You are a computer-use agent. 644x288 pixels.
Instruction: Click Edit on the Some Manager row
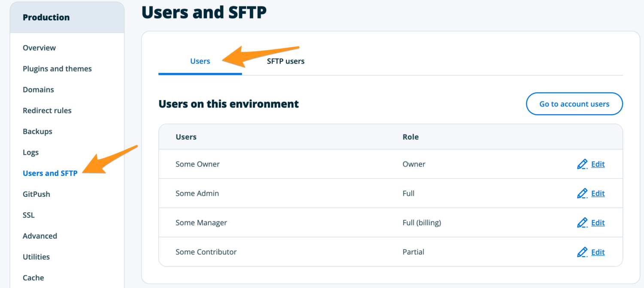pos(598,223)
